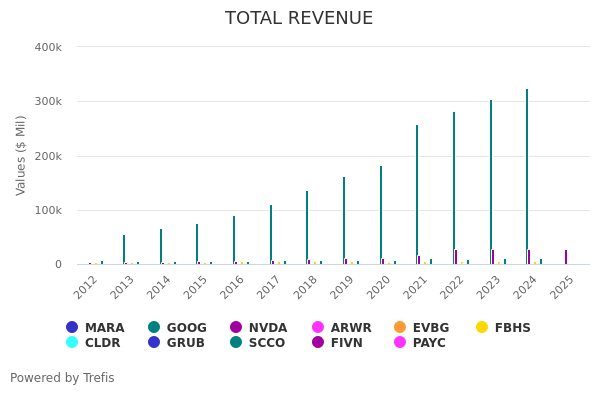
Task: Click the 400k y-axis tick label
Action: (48, 47)
